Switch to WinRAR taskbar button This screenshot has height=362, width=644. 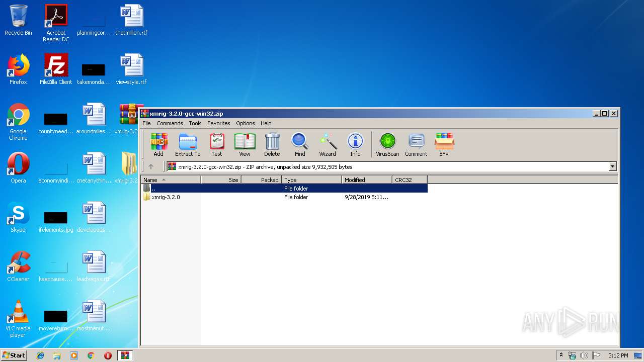[125, 355]
